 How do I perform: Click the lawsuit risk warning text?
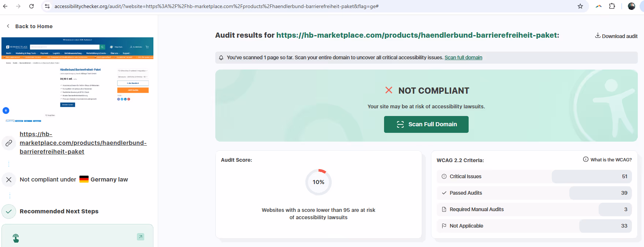coord(426,106)
